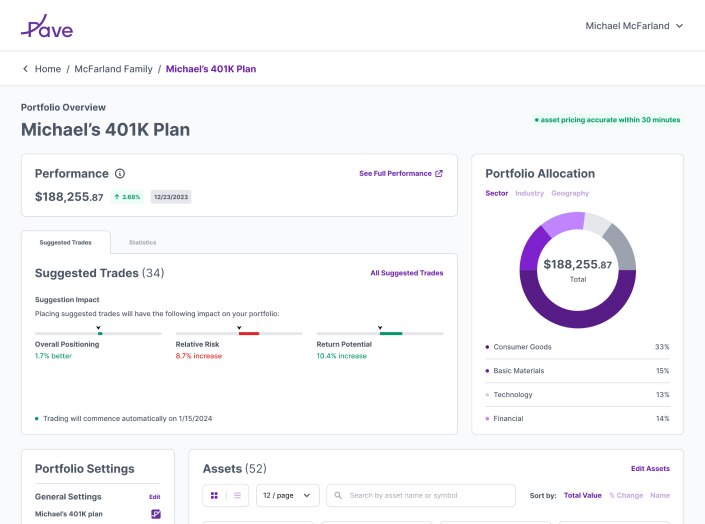This screenshot has height=524, width=705.
Task: Click the 10.4% increase value
Action: [341, 356]
